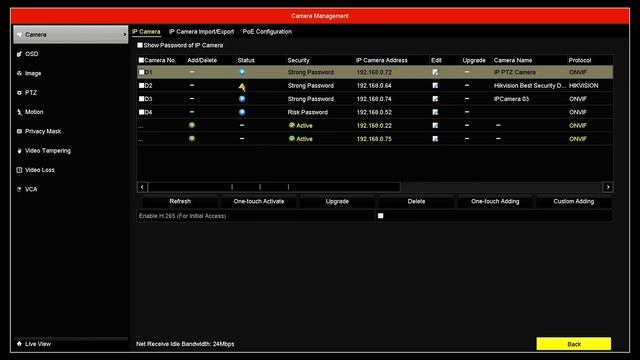Toggle the select-all Camera No. checkbox
The image size is (640, 360).
click(x=141, y=60)
